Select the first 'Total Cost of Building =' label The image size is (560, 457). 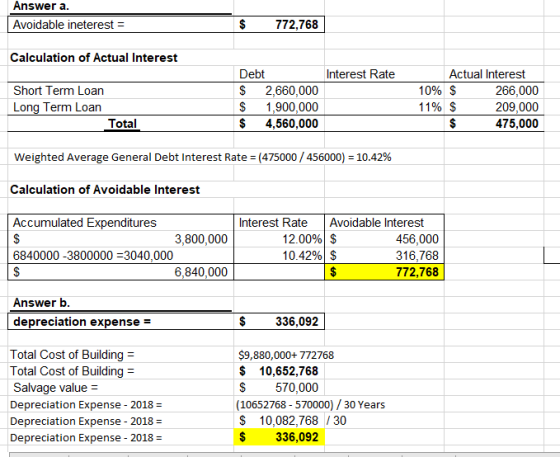pos(72,355)
